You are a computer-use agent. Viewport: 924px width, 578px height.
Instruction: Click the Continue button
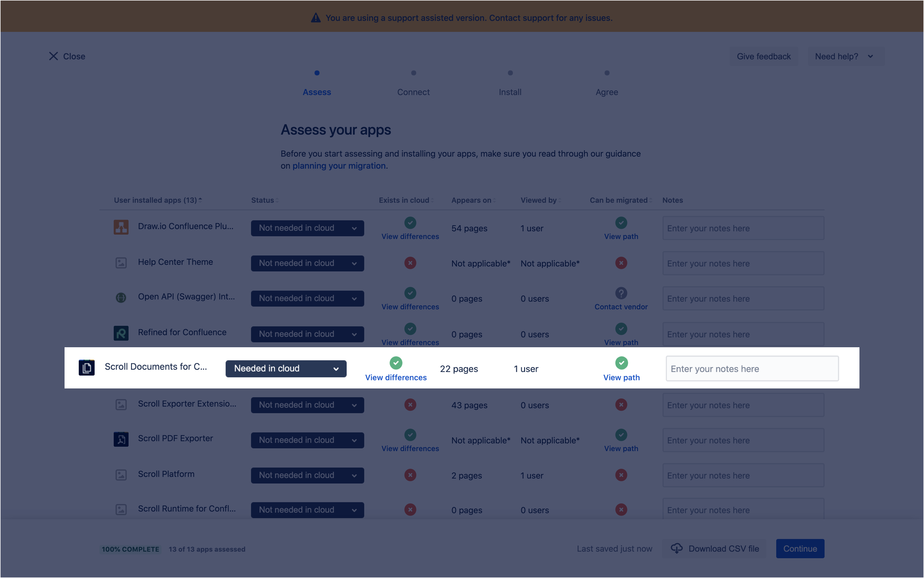(800, 548)
